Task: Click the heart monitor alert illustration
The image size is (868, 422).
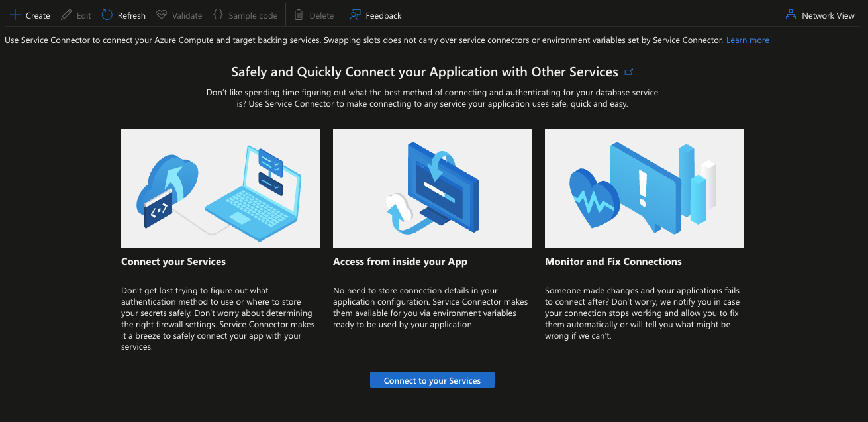Action: (644, 188)
